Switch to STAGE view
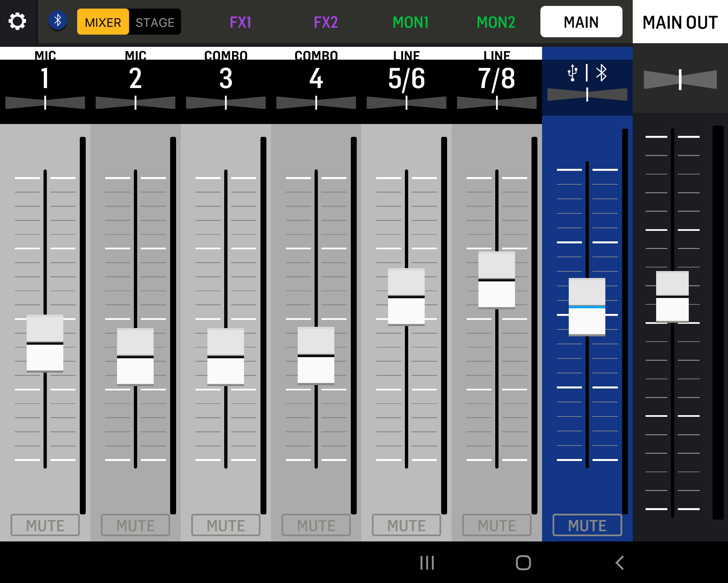The width and height of the screenshot is (728, 583). point(155,22)
